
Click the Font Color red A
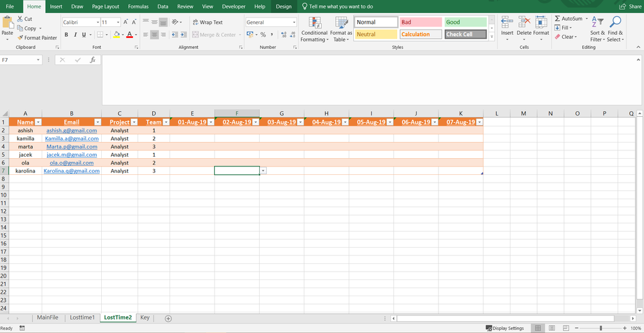click(x=130, y=35)
